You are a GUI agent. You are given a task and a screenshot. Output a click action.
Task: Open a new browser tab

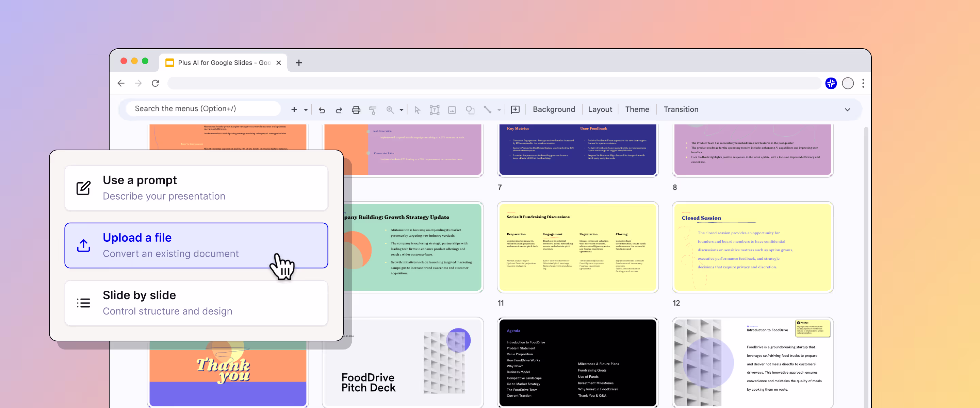pyautogui.click(x=299, y=63)
